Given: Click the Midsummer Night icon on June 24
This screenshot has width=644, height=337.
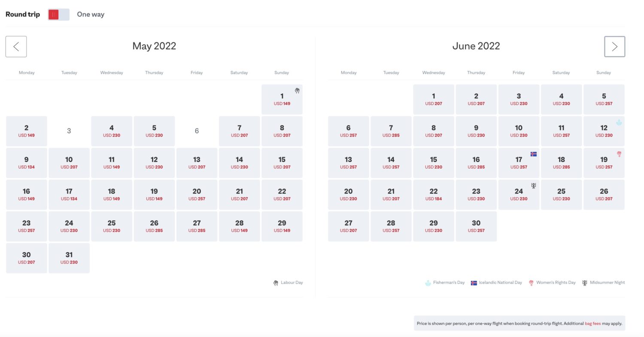Looking at the screenshot, I should [533, 185].
